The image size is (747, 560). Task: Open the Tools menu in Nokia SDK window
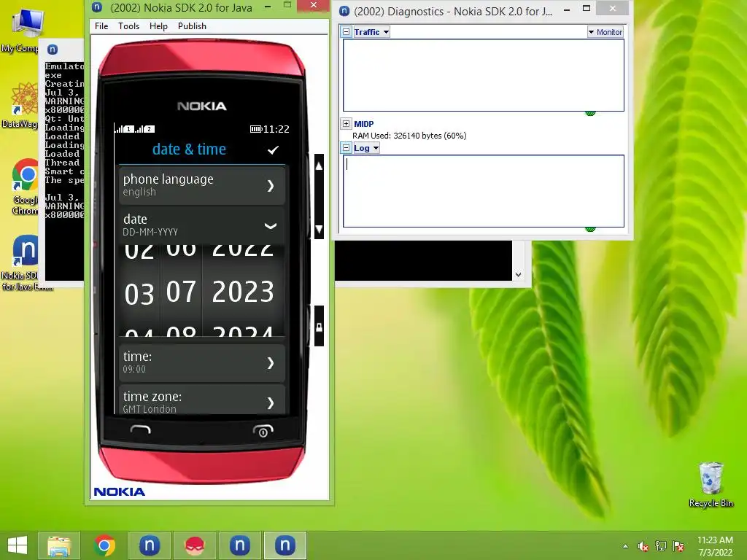point(128,26)
